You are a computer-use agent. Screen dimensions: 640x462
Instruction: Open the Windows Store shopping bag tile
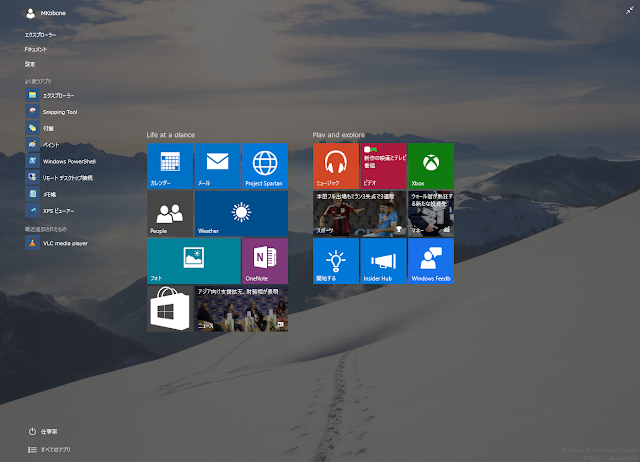pos(170,309)
